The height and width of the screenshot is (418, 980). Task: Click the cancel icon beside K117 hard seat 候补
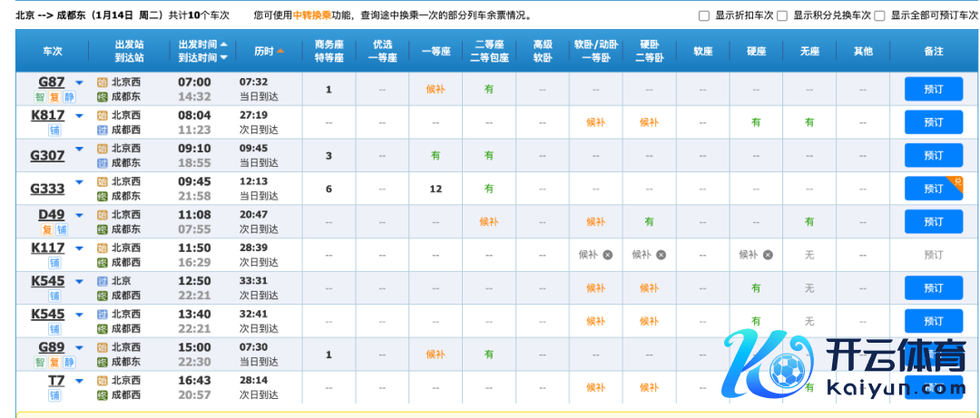coord(768,255)
